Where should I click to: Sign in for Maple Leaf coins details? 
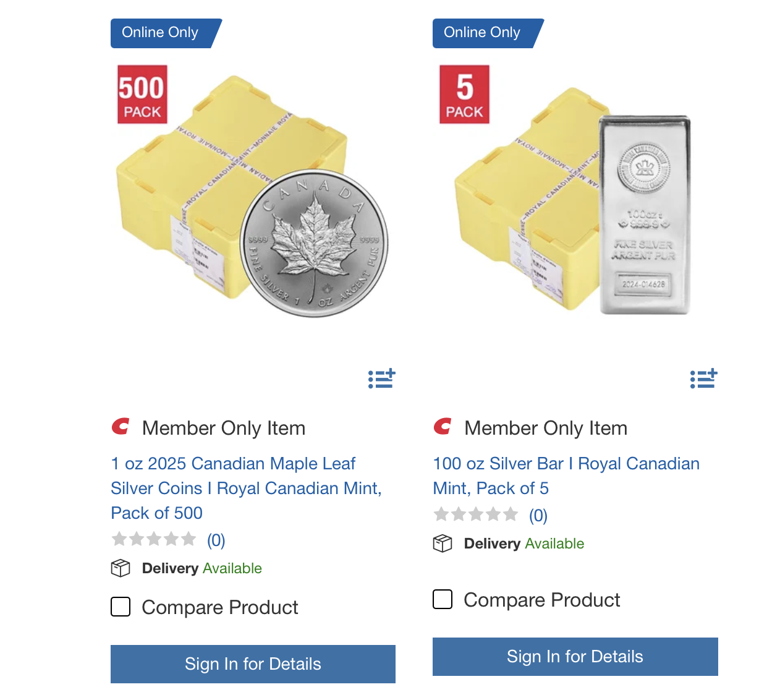click(x=253, y=664)
